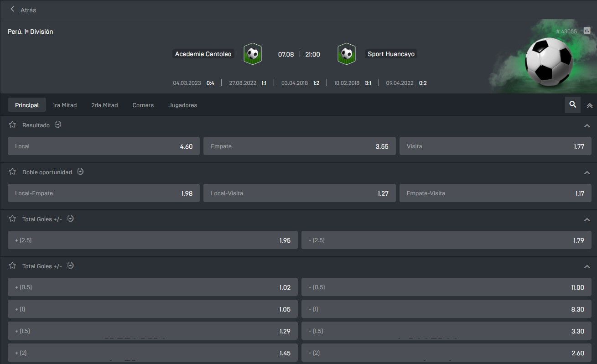Click Sport Huancayo team name
597x364 pixels.
(391, 54)
